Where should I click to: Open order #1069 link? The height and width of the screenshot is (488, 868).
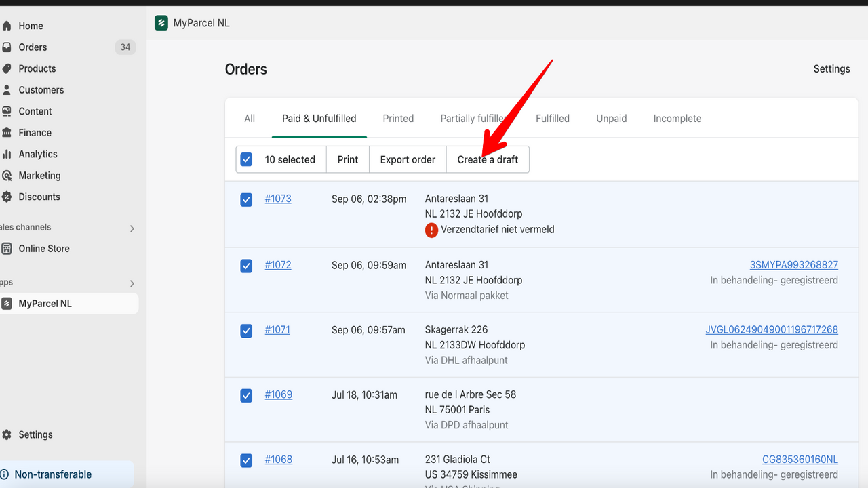(x=278, y=394)
